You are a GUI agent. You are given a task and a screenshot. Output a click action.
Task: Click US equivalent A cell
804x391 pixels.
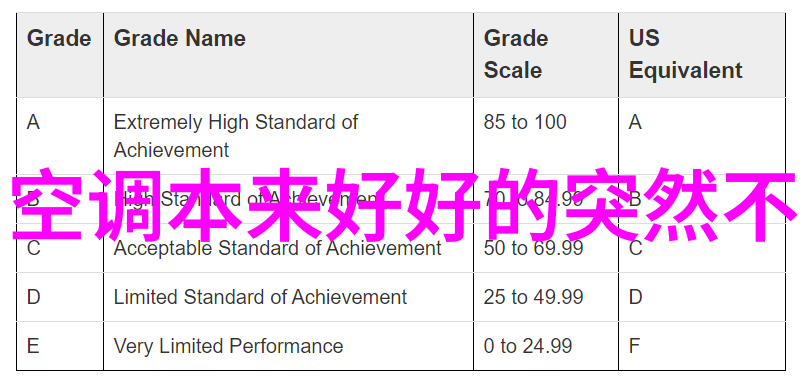702,136
